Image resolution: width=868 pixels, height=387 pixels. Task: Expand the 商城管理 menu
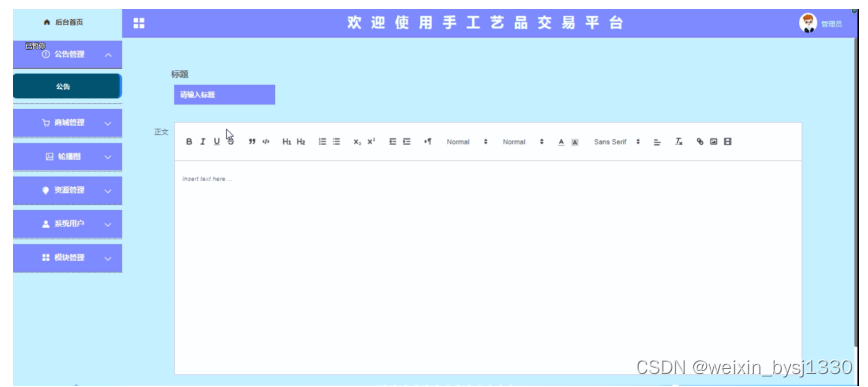[68, 123]
